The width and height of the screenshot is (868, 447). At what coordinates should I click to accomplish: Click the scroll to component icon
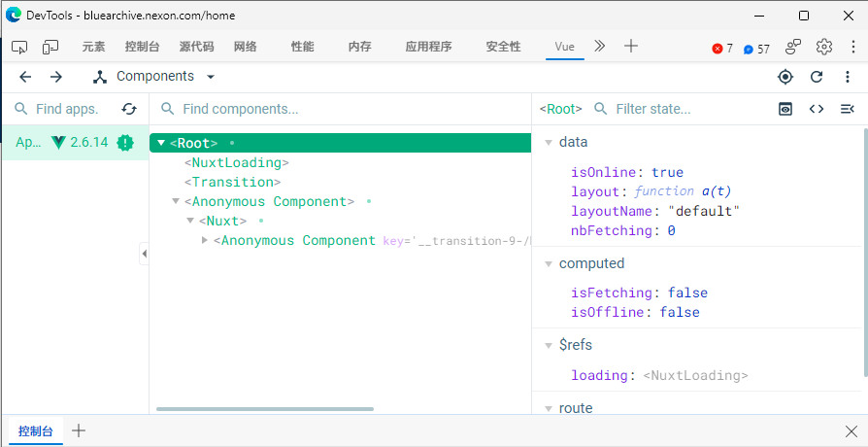[785, 109]
